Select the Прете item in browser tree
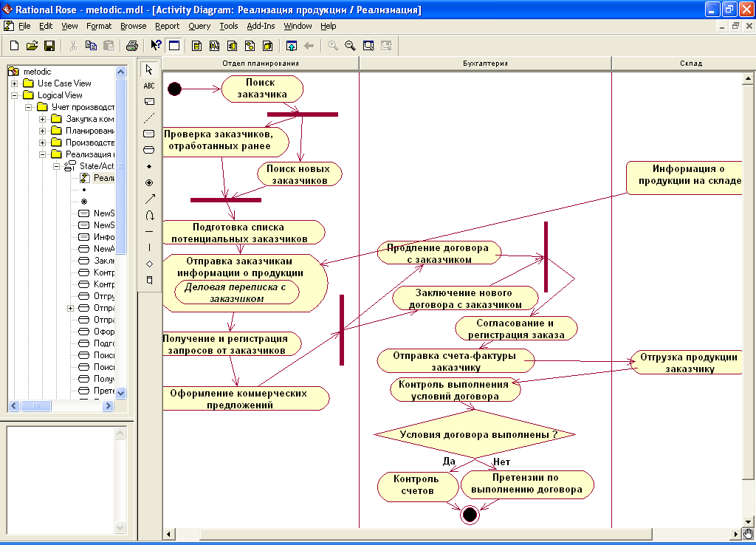This screenshot has height=545, width=756. pos(103,391)
